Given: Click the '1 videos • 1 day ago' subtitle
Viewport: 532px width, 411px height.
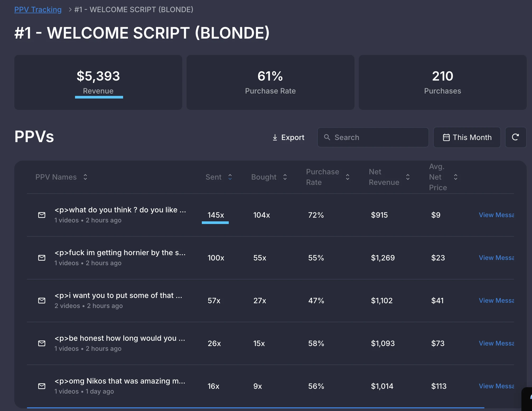Looking at the screenshot, I should [x=84, y=391].
